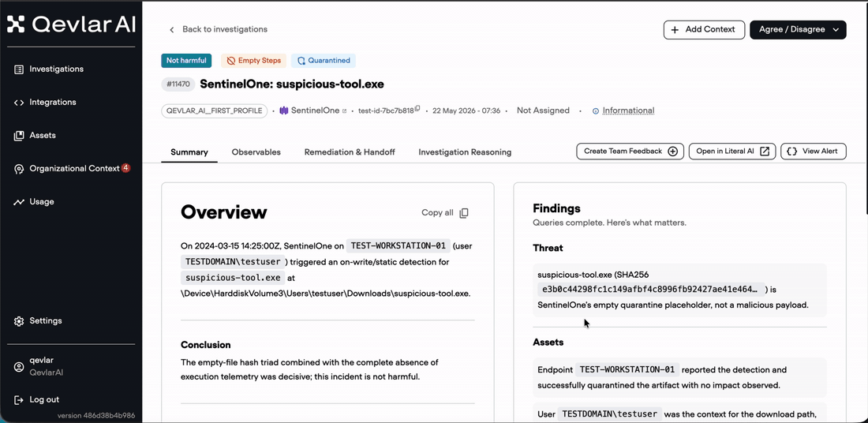Click the Settings gear icon

click(x=19, y=321)
